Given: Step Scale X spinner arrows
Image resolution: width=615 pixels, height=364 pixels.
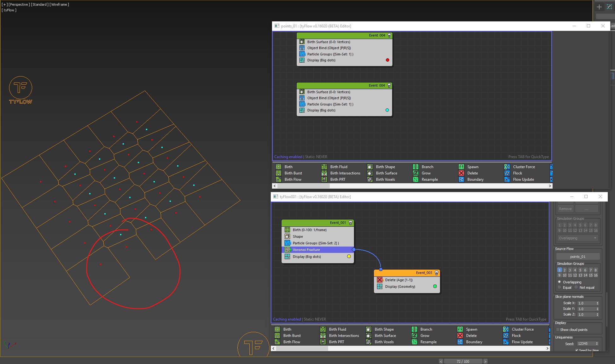Looking at the screenshot, I should [x=597, y=303].
